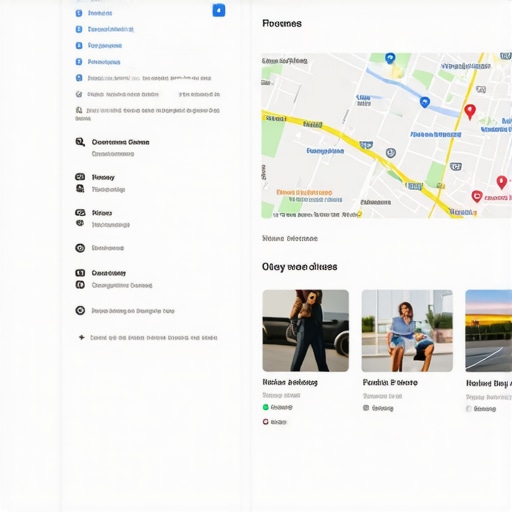Select the blue pin on the blue waterway
Screen dimensions: 512x512
pyautogui.click(x=424, y=102)
